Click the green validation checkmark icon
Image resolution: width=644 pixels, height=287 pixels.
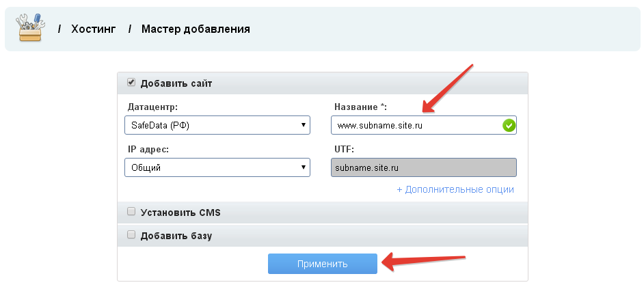click(508, 126)
